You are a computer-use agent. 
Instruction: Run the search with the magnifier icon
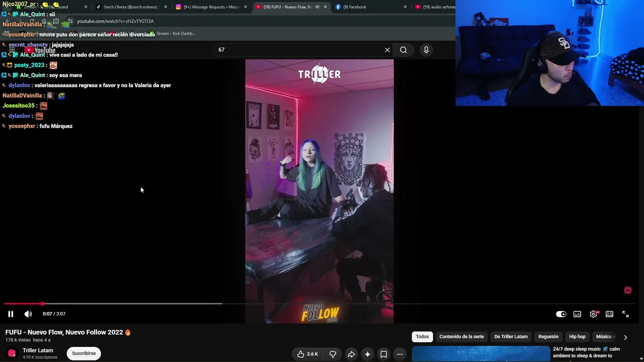404,50
